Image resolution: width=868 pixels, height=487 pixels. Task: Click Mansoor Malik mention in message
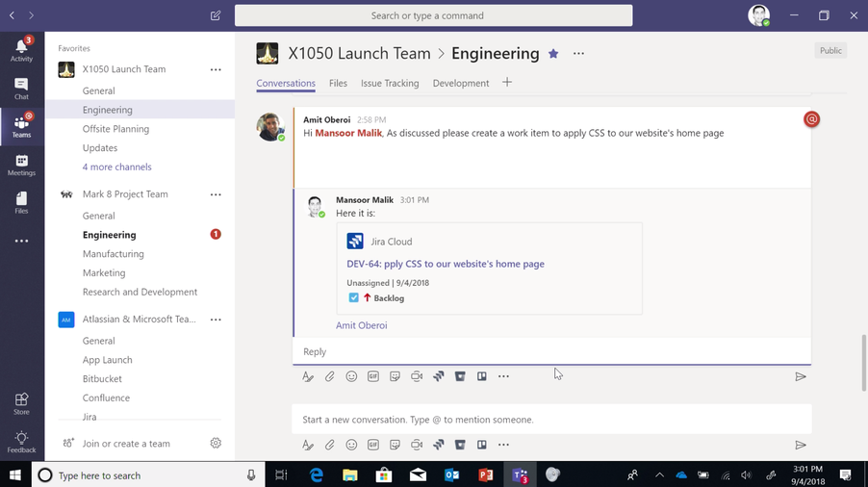[348, 133]
